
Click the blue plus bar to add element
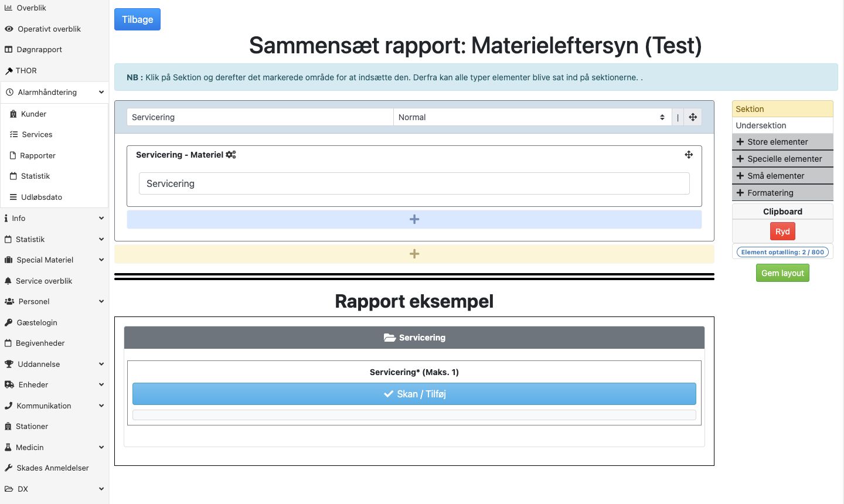[x=414, y=219]
